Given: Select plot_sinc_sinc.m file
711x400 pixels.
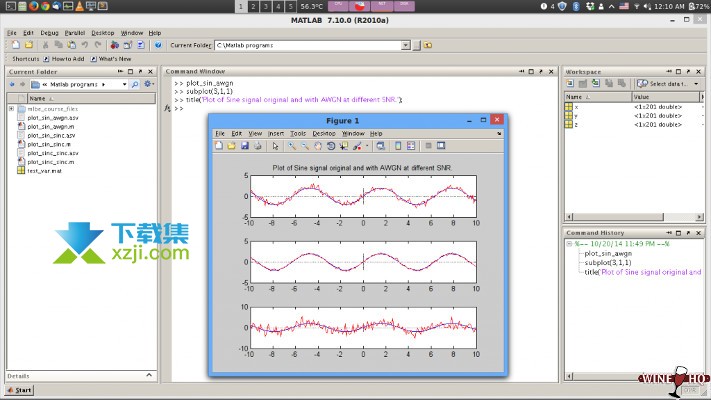Looking at the screenshot, I should 51,162.
